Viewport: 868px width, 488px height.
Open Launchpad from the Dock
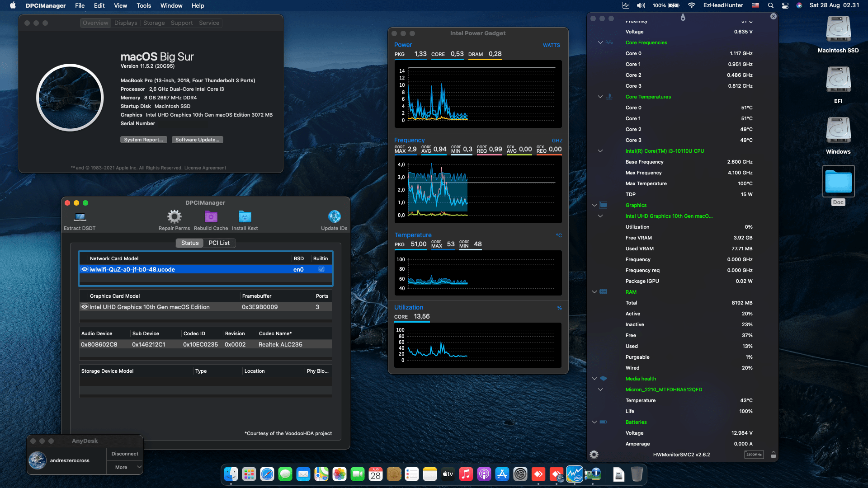[x=249, y=474]
